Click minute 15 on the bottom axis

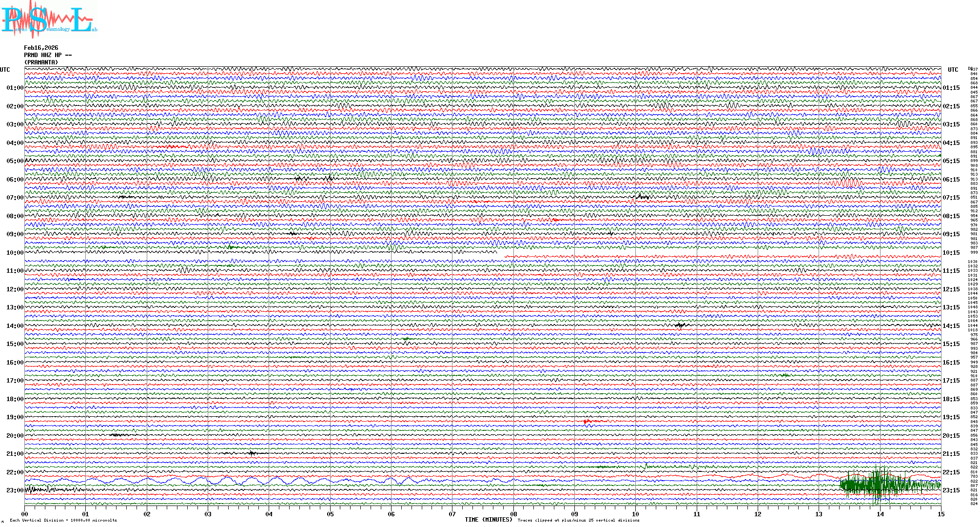941,514
